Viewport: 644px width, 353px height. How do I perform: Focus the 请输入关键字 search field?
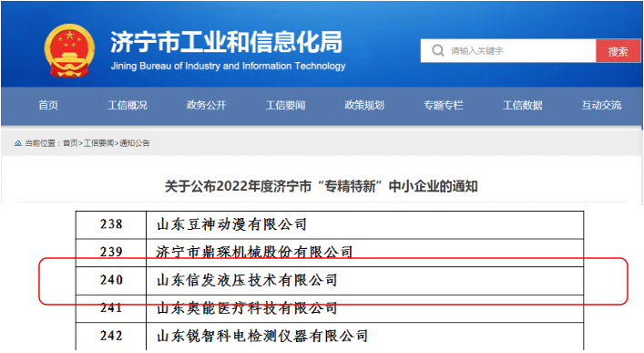(x=508, y=51)
